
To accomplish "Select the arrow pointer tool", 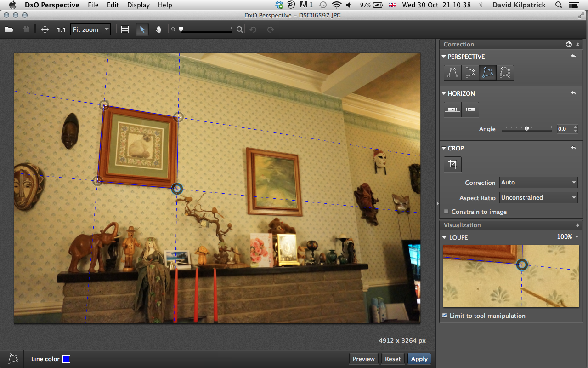I will 142,29.
